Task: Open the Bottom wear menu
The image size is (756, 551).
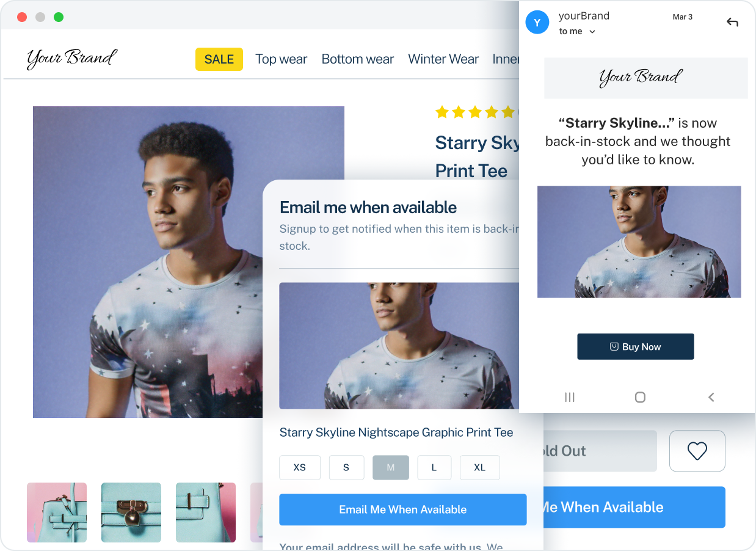Action: coord(358,59)
